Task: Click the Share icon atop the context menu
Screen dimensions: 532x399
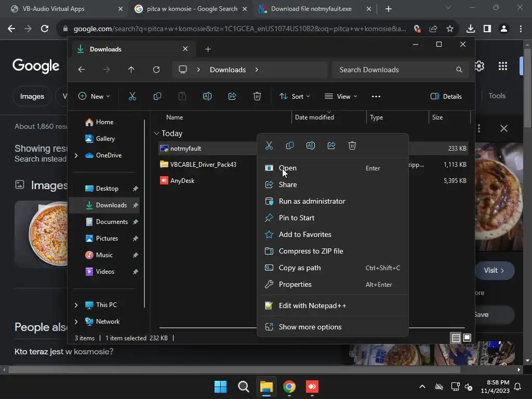Action: [x=331, y=146]
